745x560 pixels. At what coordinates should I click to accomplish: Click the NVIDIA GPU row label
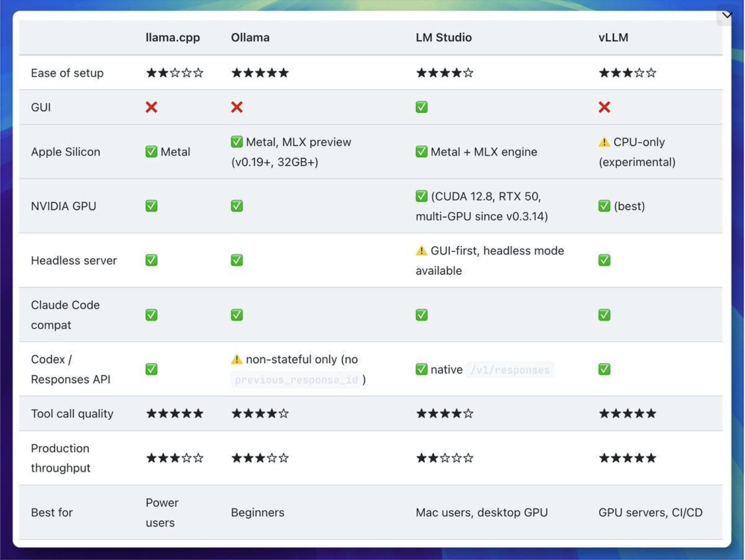[x=64, y=206]
